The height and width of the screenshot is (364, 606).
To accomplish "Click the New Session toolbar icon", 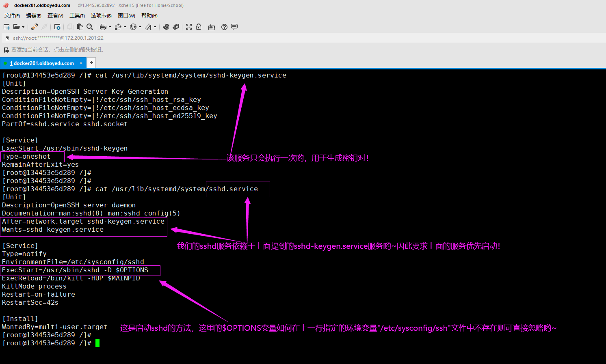I will (x=6, y=27).
